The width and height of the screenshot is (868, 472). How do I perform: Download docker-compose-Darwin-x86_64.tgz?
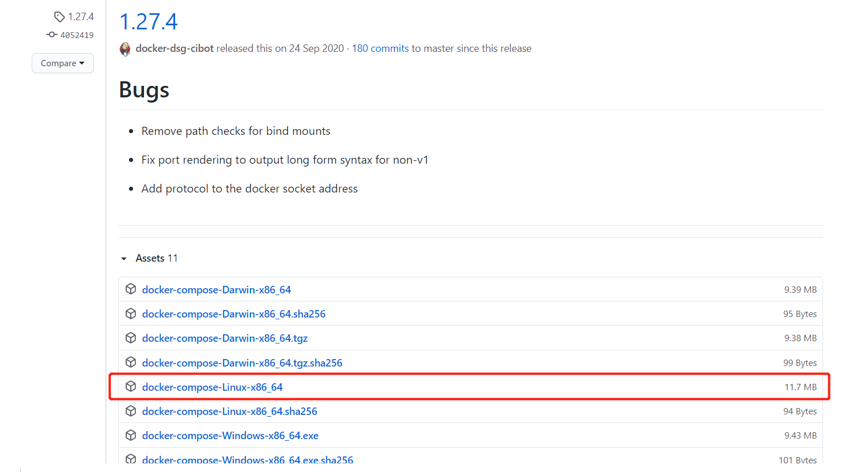pyautogui.click(x=225, y=338)
